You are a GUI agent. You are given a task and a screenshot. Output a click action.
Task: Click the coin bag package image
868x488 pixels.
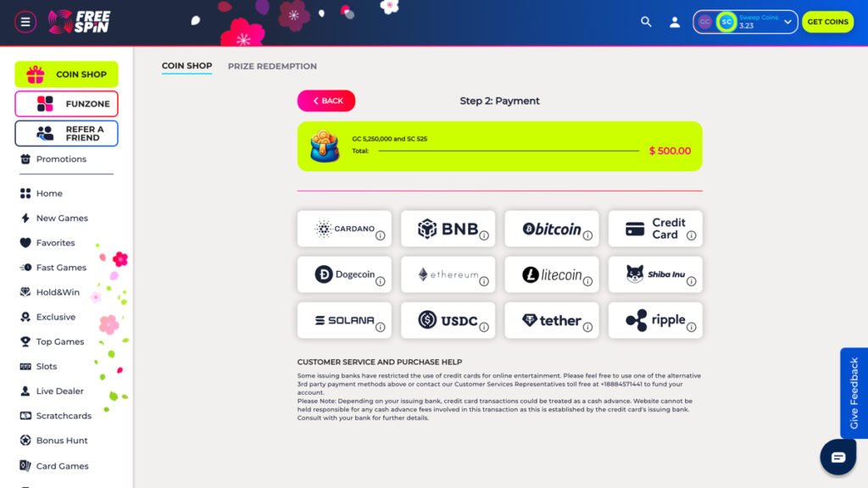coord(325,147)
